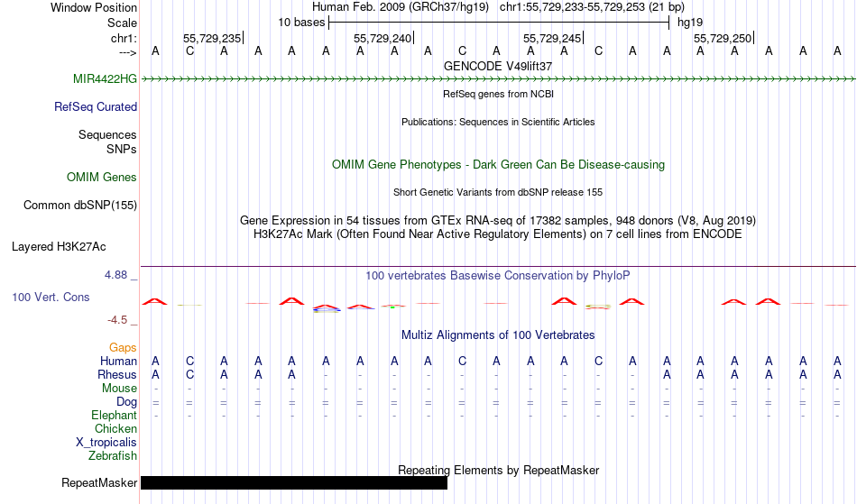The height and width of the screenshot is (504, 857).
Task: Select the Mouse species label
Action: click(x=120, y=389)
